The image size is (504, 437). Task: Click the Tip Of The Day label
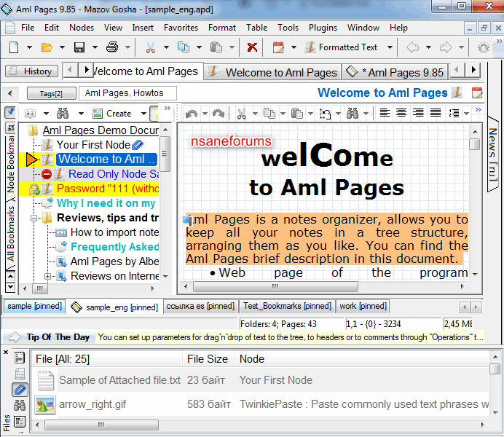coord(58,337)
